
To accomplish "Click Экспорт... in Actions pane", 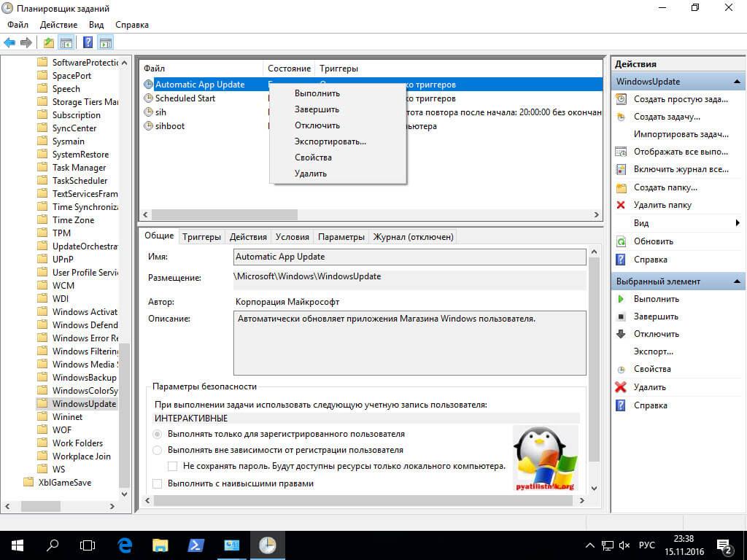I will click(653, 352).
